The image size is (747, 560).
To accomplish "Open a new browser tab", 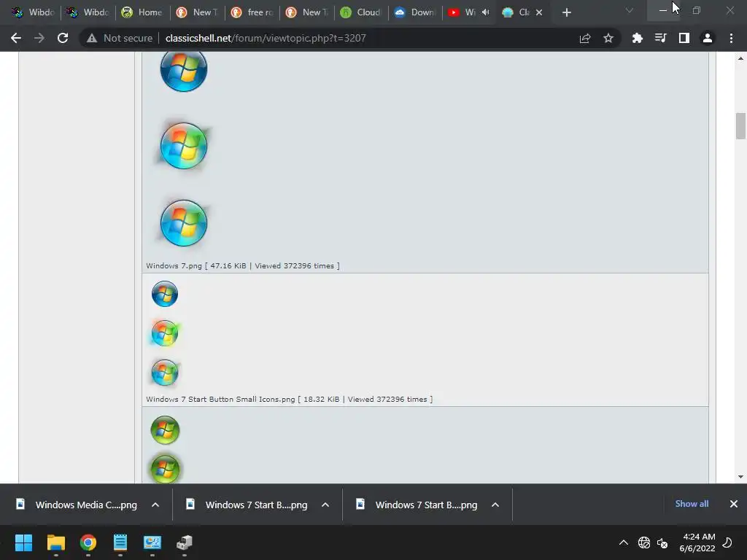I will tap(566, 12).
